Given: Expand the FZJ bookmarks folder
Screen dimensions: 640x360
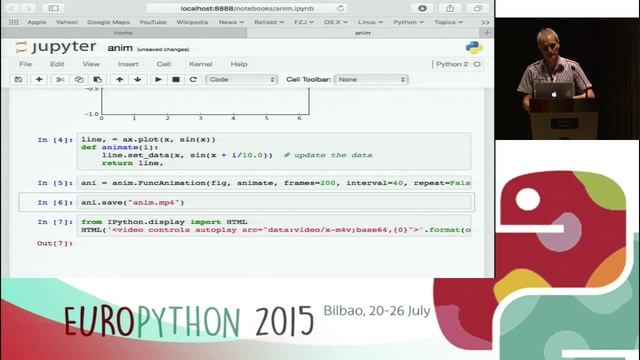Looking at the screenshot, I should (x=304, y=22).
